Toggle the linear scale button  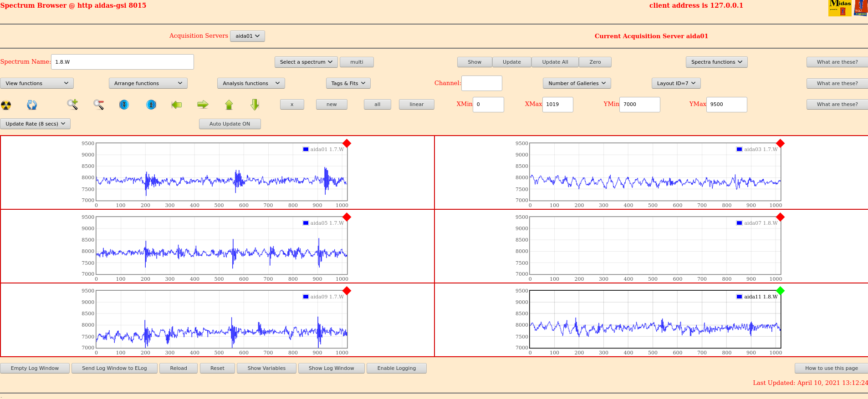[416, 104]
